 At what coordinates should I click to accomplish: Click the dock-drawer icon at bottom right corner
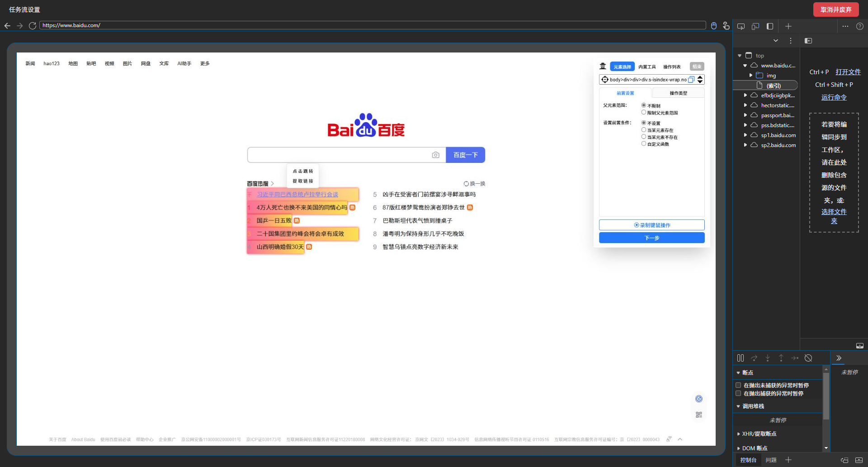click(x=859, y=460)
